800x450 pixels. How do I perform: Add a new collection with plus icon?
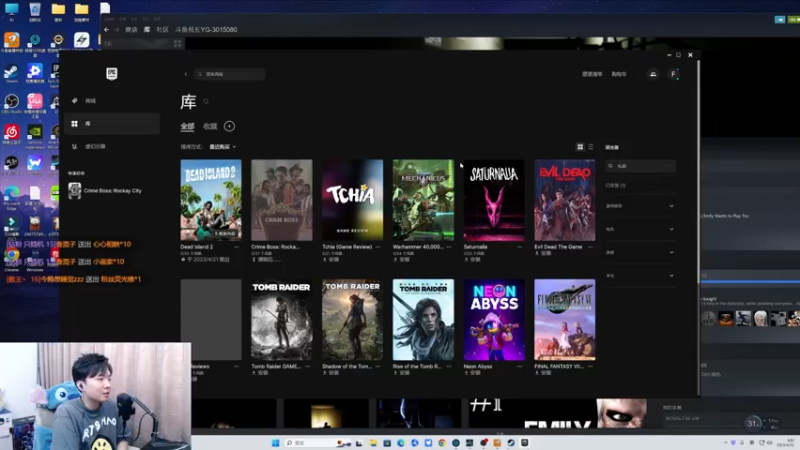(229, 126)
